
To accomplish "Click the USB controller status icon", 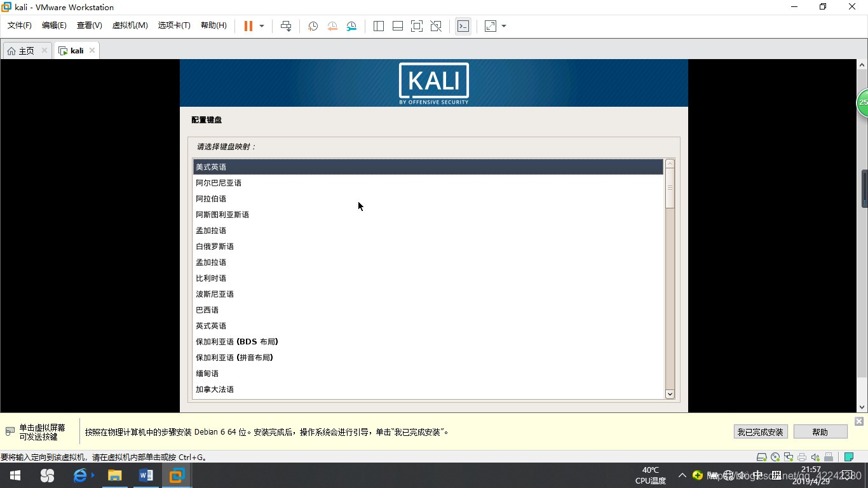I will (x=829, y=457).
